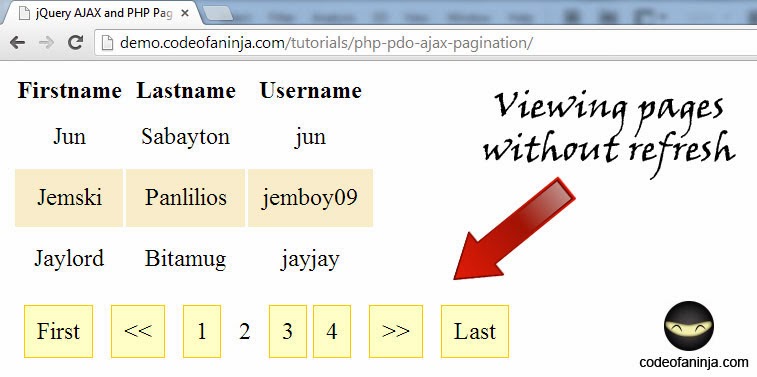This screenshot has width=757, height=377.
Task: Jump to the Last page
Action: (475, 331)
